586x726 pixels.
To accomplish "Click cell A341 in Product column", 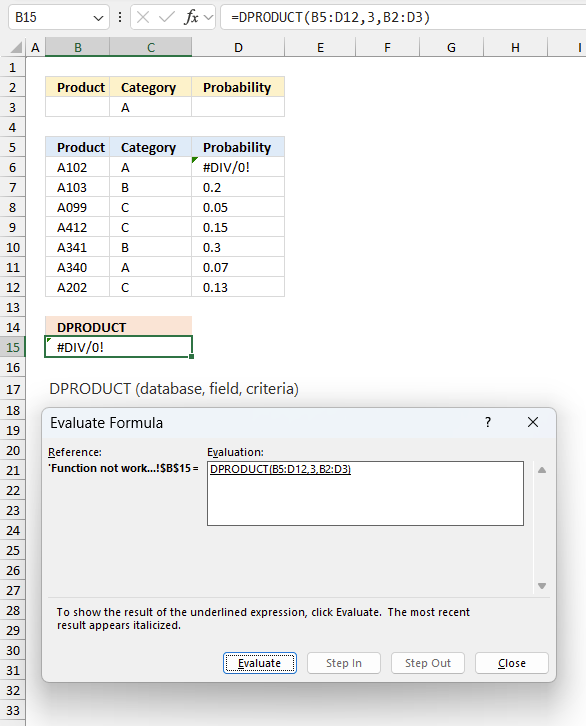I will 78,247.
